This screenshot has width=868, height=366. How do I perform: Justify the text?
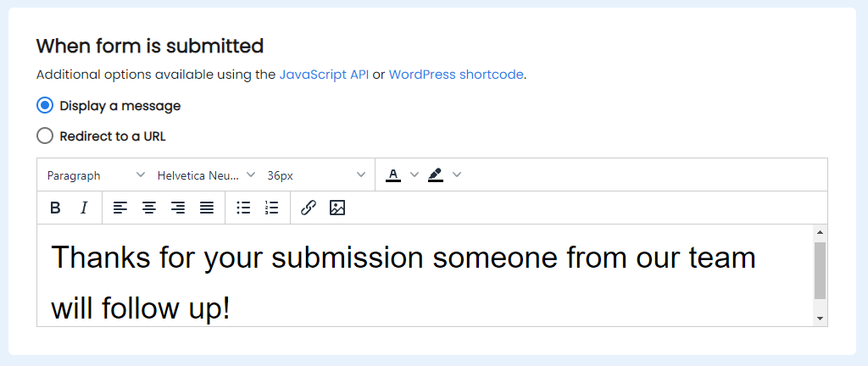coord(207,208)
